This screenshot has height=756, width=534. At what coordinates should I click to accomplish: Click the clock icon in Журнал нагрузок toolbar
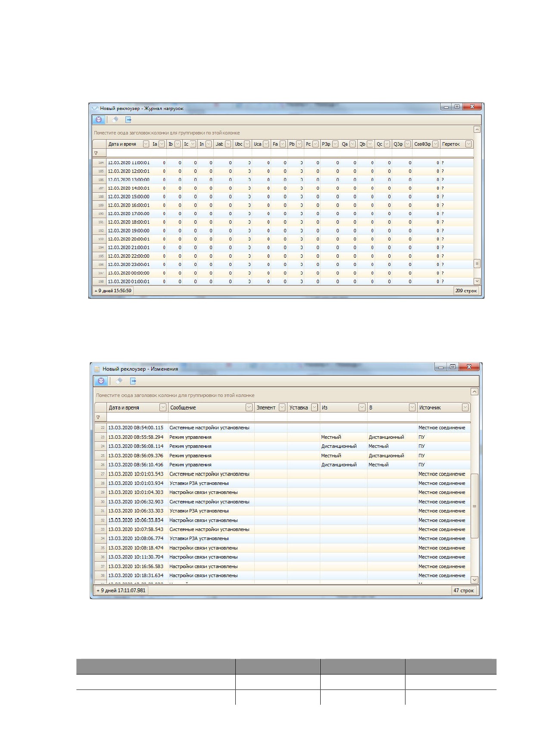pyautogui.click(x=99, y=120)
